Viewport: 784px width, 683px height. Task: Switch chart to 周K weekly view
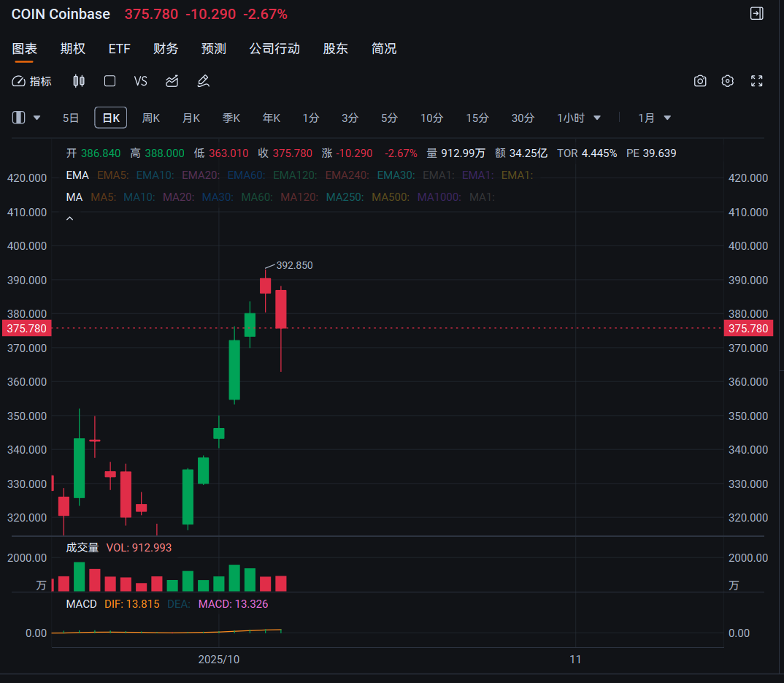point(150,118)
